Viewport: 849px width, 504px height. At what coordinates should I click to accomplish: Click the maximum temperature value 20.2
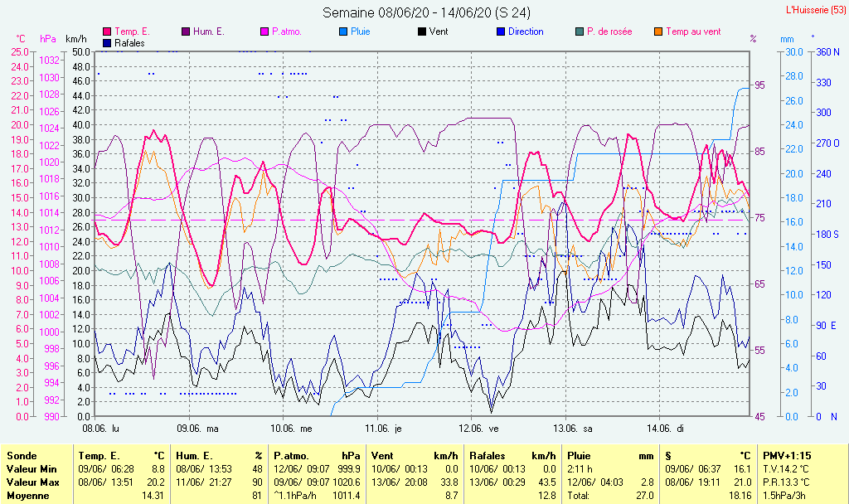click(156, 482)
